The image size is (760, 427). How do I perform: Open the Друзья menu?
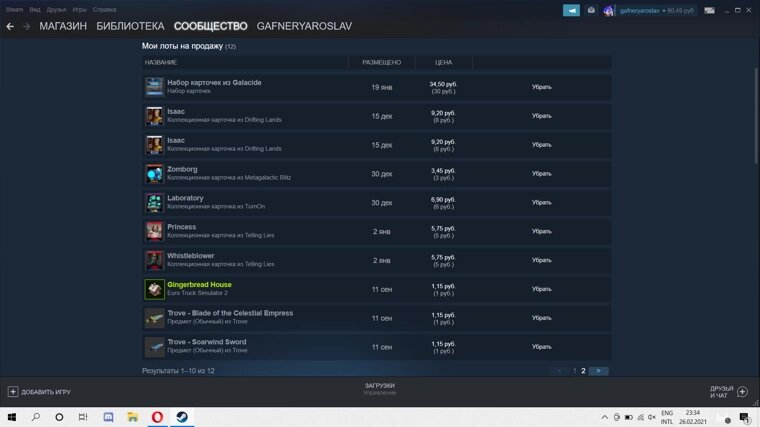pyautogui.click(x=56, y=10)
